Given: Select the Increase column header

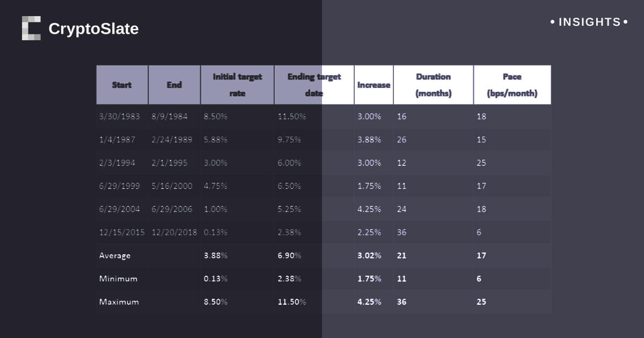Looking at the screenshot, I should pos(374,85).
